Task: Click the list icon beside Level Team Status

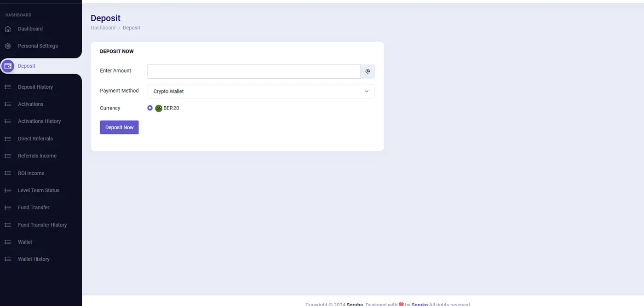Action: point(7,191)
